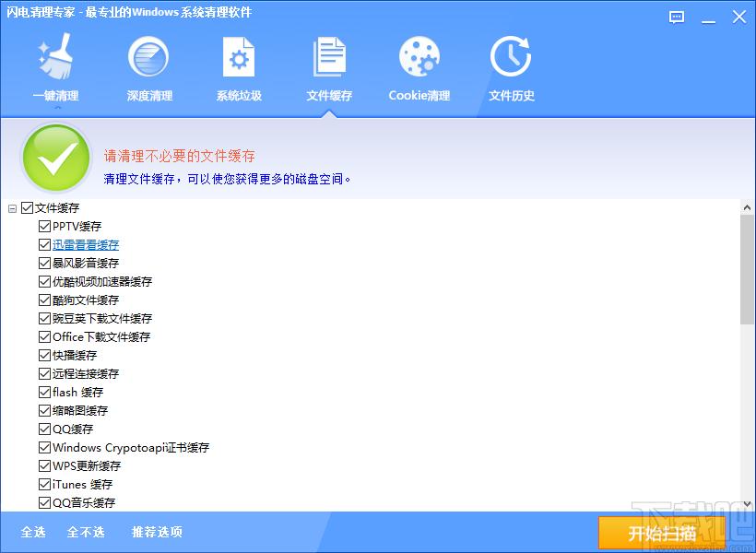Switch to Cookie清理 tab label

point(419,96)
